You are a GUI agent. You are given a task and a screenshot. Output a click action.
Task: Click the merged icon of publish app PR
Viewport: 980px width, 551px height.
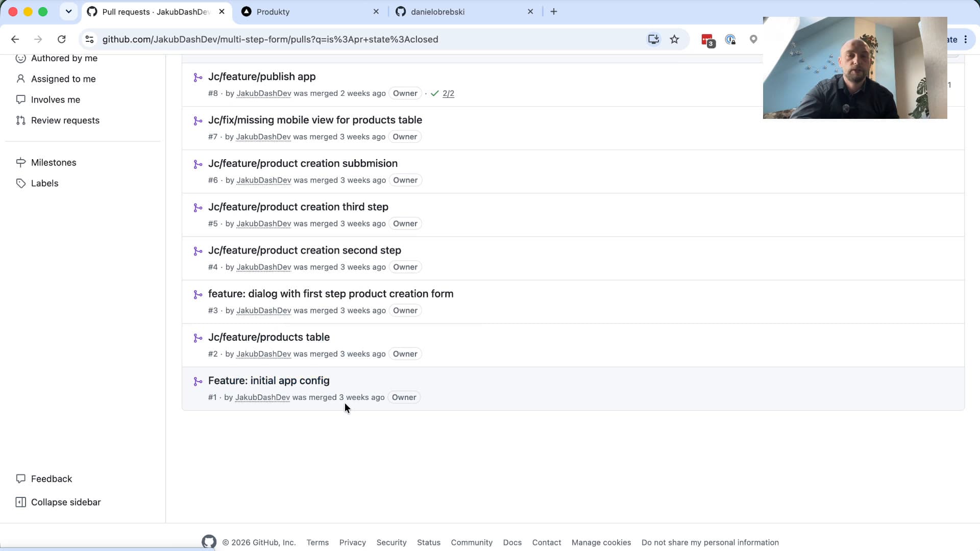tap(198, 78)
